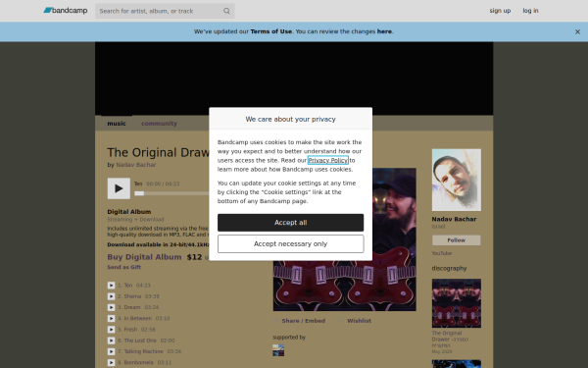Choose Accept necessary only
Viewport: 588px width, 368px height.
tap(291, 244)
